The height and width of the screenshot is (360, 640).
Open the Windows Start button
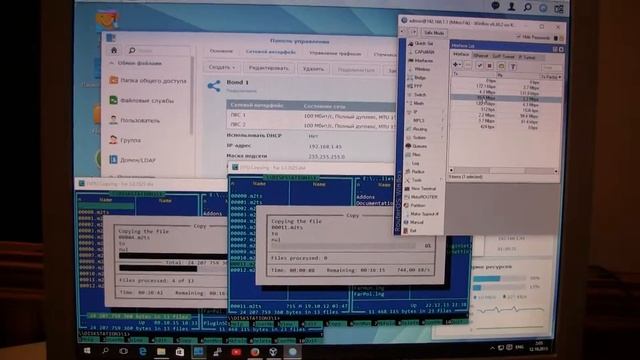(x=87, y=351)
